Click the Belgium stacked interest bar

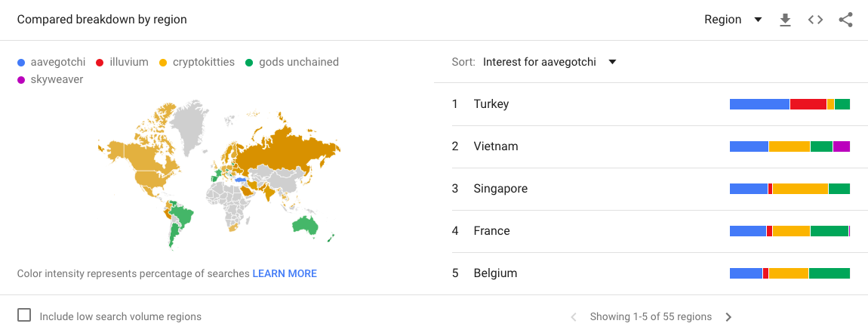click(x=790, y=273)
